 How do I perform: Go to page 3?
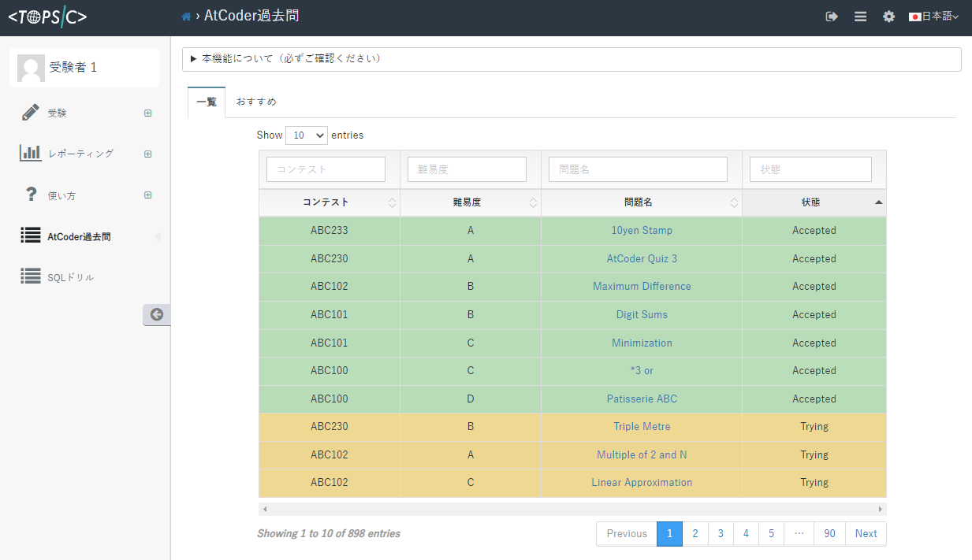click(721, 533)
